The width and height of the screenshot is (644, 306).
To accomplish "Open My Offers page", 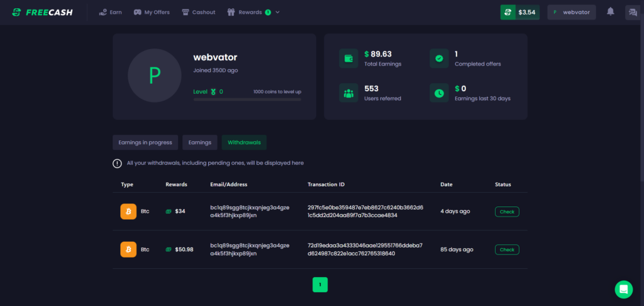I will 152,13.
